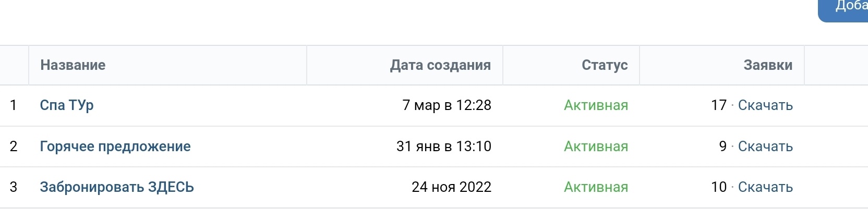Click the Активная status of Забронировать ЗДЕСЬ

click(x=596, y=187)
